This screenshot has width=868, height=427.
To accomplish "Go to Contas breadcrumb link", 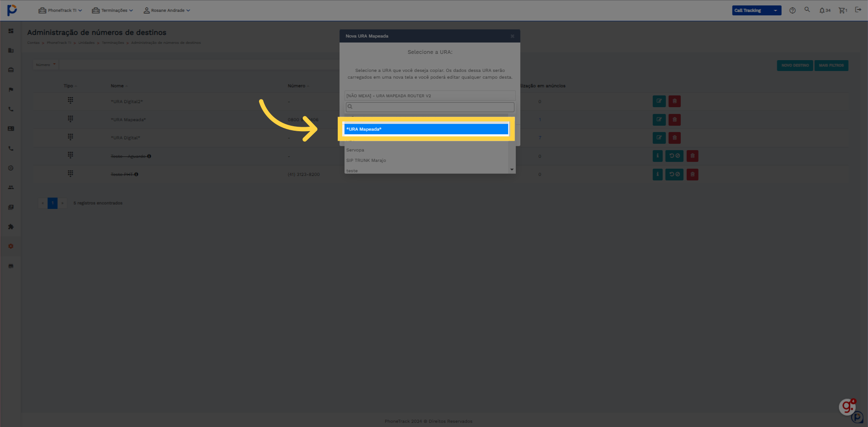I will click(33, 43).
